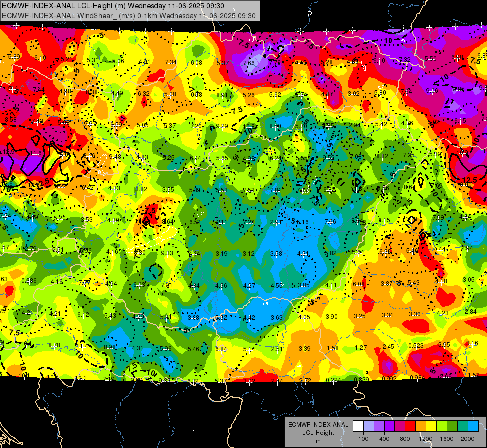Click the map value '9.48'
The width and height of the screenshot is (487, 448).
(115, 156)
